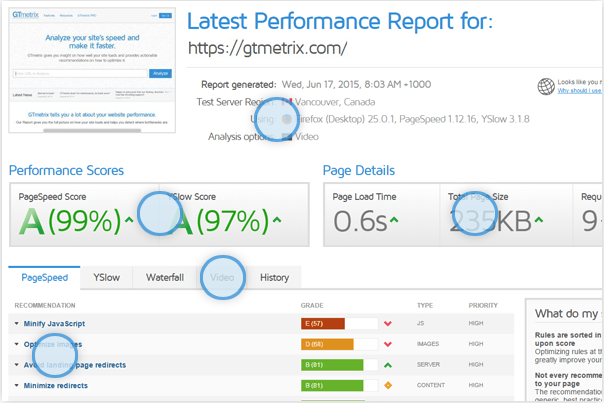The width and height of the screenshot is (604, 403).
Task: Expand the Avoid landing page redirects arrow
Action: [17, 365]
